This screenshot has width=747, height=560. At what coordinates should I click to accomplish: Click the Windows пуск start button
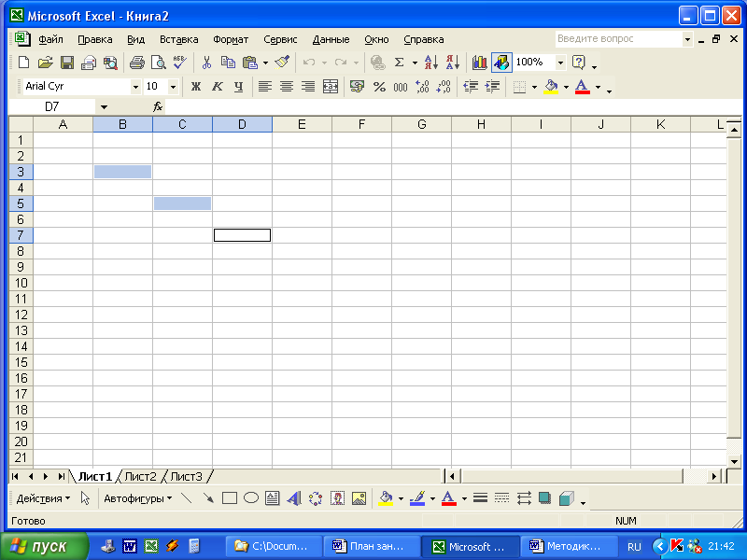(44, 546)
